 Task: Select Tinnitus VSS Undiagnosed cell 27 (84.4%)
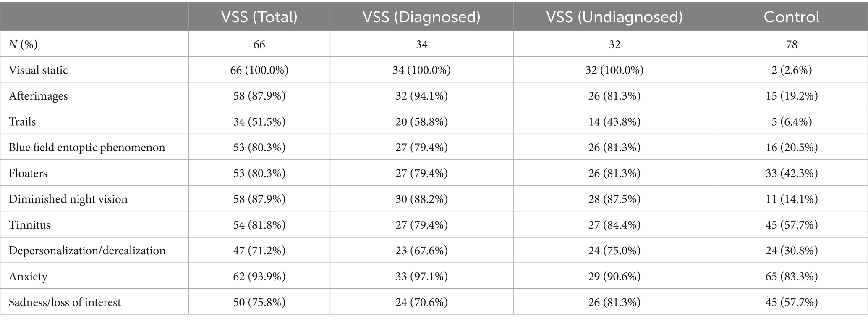coord(614,225)
